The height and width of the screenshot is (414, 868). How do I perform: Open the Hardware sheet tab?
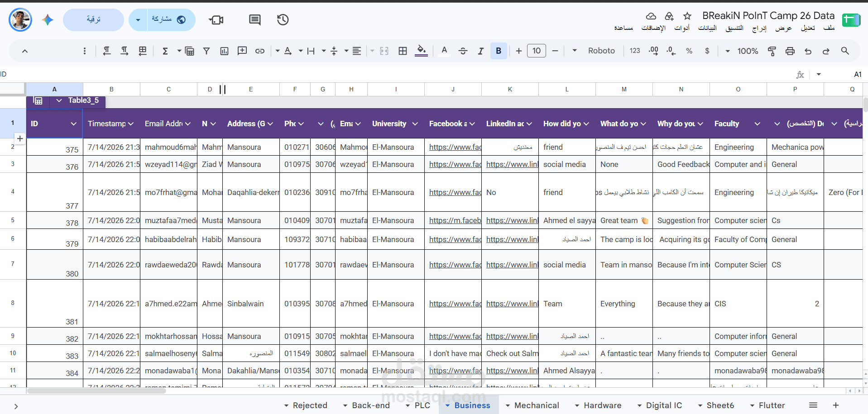tap(598, 405)
